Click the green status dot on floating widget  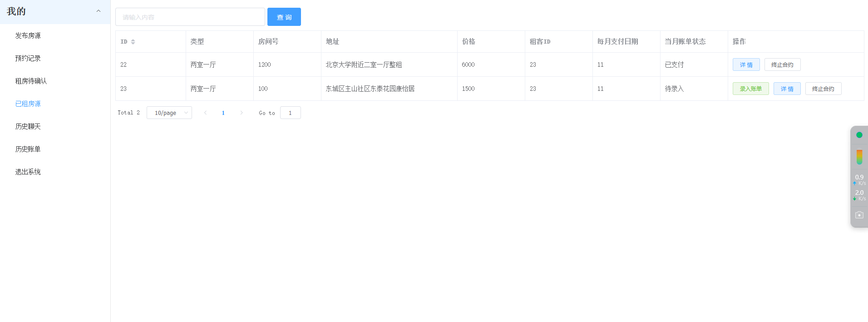(x=859, y=135)
